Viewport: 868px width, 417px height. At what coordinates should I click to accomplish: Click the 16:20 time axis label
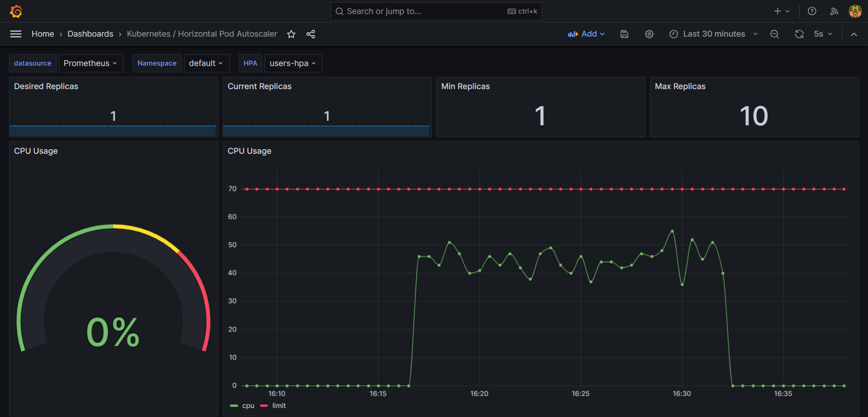[479, 393]
